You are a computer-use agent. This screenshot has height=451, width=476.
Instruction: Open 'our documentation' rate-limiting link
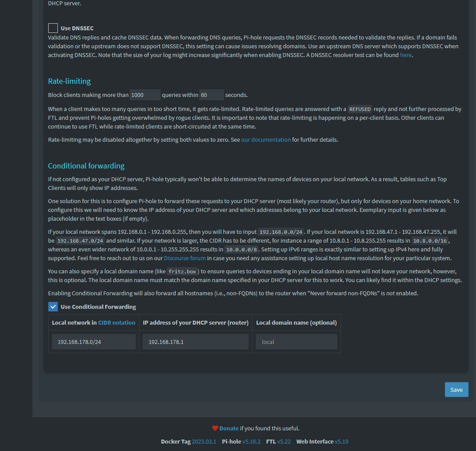point(266,140)
